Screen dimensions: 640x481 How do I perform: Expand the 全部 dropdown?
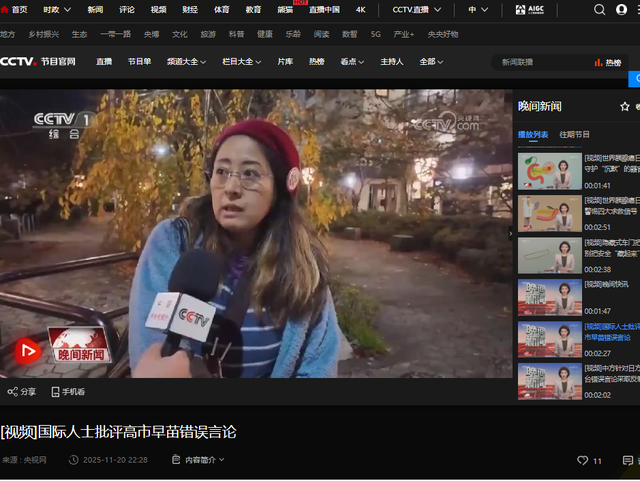431,62
